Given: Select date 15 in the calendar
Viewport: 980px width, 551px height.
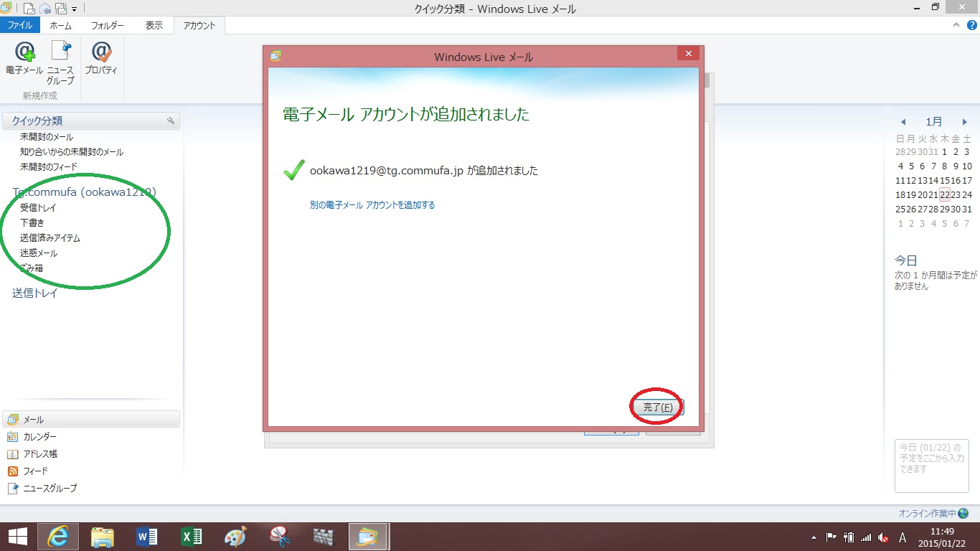Looking at the screenshot, I should [945, 180].
